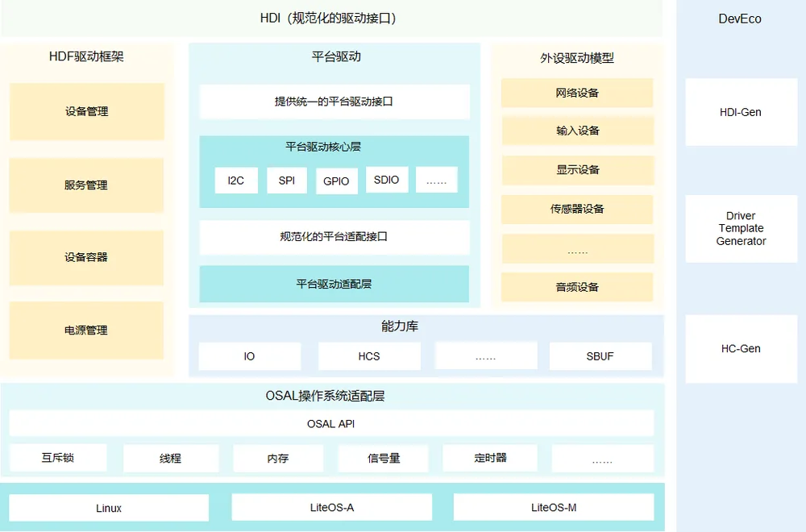
Task: Click the LiteOS-M box
Action: [554, 507]
